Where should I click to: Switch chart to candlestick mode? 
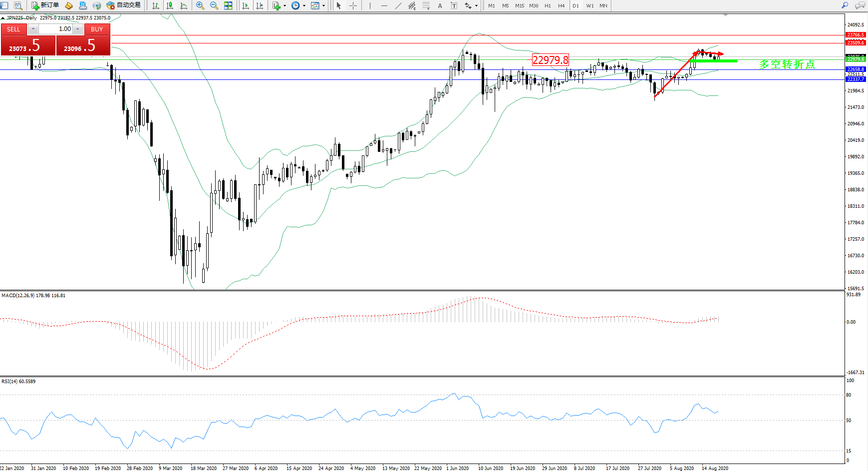click(x=170, y=5)
